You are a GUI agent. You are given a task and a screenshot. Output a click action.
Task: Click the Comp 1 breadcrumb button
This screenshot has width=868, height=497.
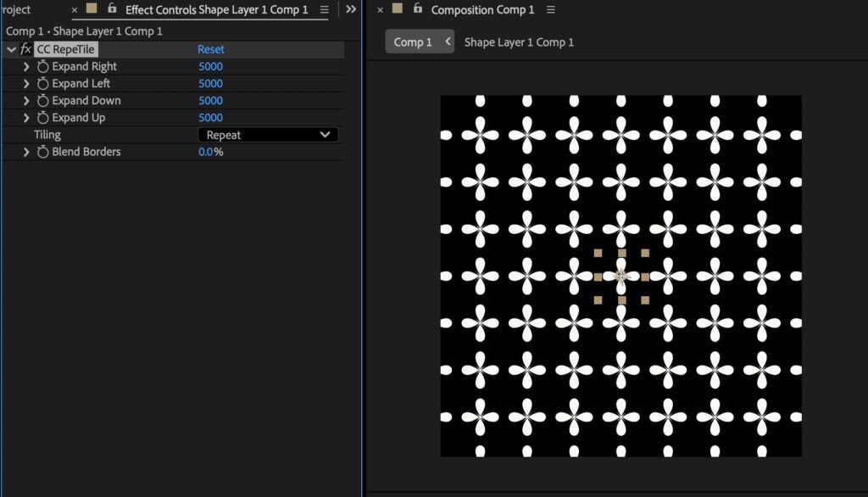pos(414,42)
